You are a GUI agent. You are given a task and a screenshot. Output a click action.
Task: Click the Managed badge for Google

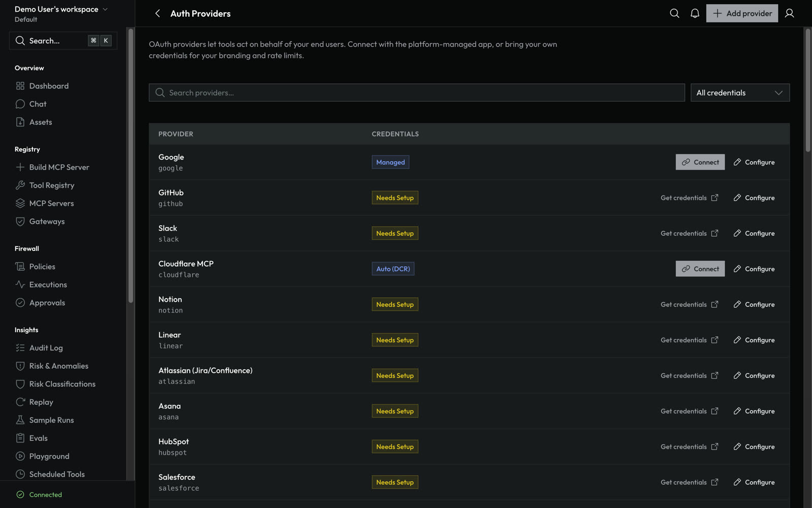[390, 162]
